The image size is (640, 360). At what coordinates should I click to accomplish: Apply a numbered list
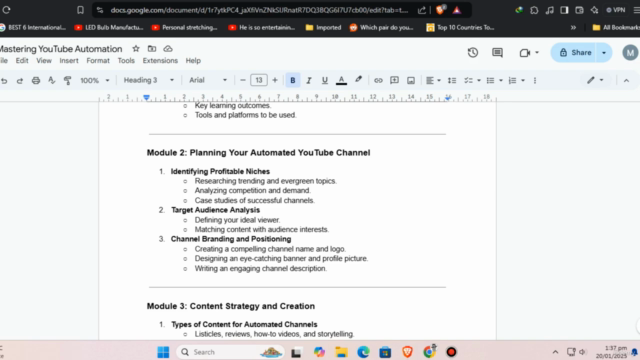pos(512,80)
